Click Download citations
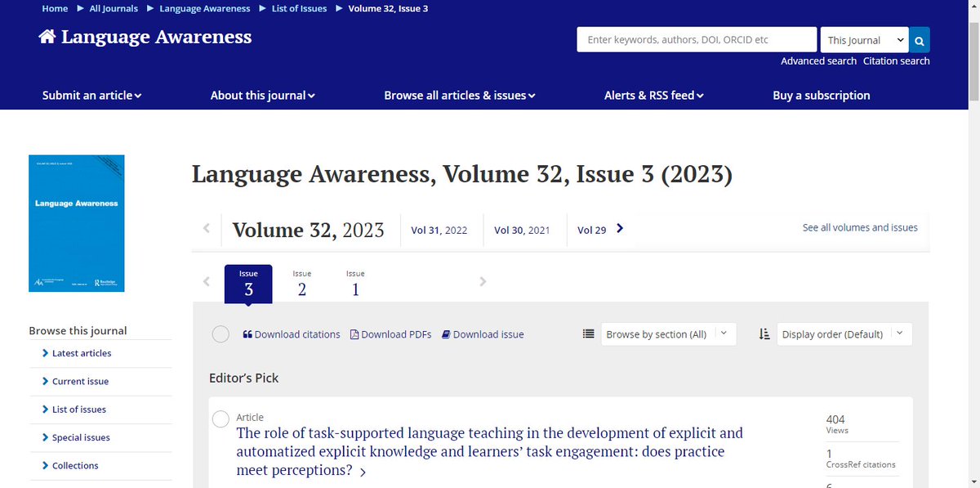This screenshot has height=488, width=980. pyautogui.click(x=292, y=334)
